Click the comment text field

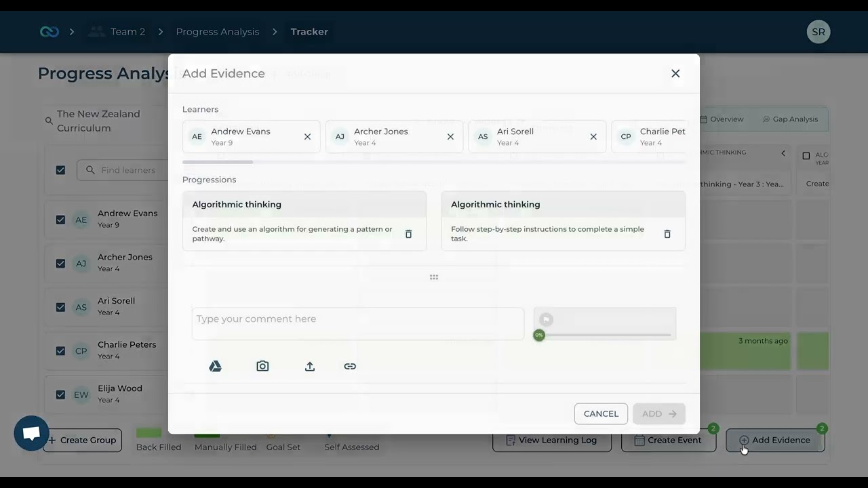[x=358, y=323]
